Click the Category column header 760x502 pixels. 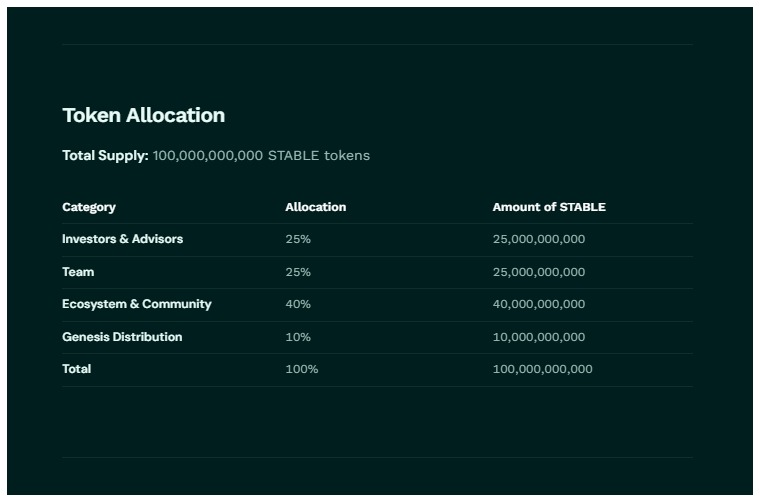[89, 207]
